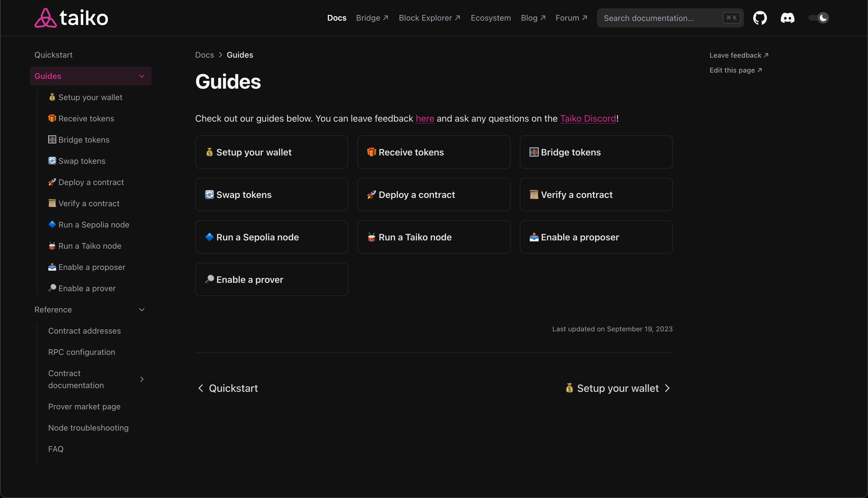
Task: Open Leave feedback link
Action: (739, 55)
